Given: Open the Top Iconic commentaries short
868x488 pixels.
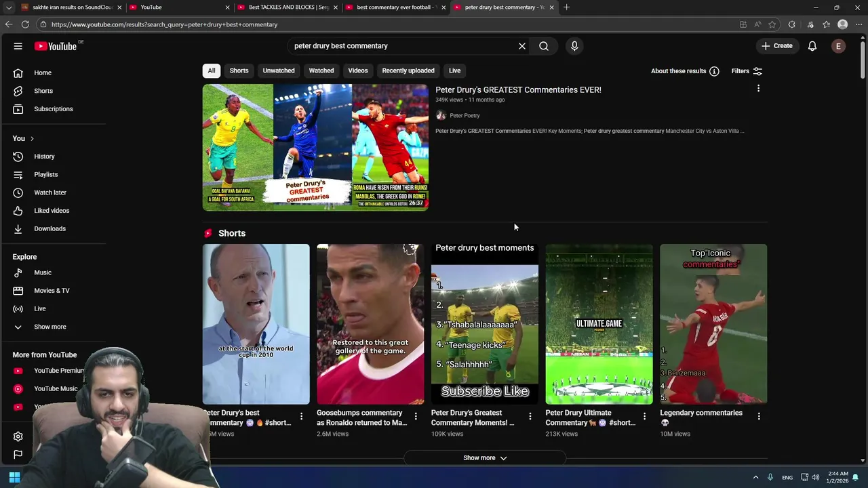Looking at the screenshot, I should pyautogui.click(x=713, y=324).
